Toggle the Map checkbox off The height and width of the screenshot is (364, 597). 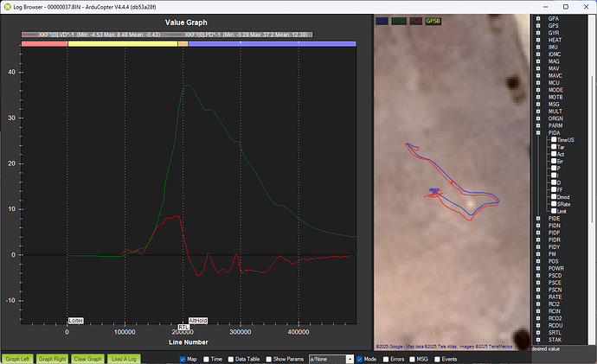pos(183,358)
